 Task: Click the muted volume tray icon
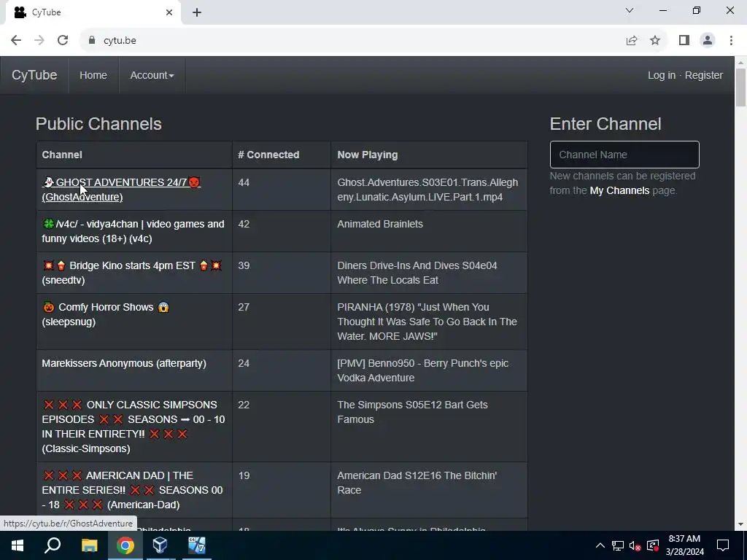pos(635,545)
